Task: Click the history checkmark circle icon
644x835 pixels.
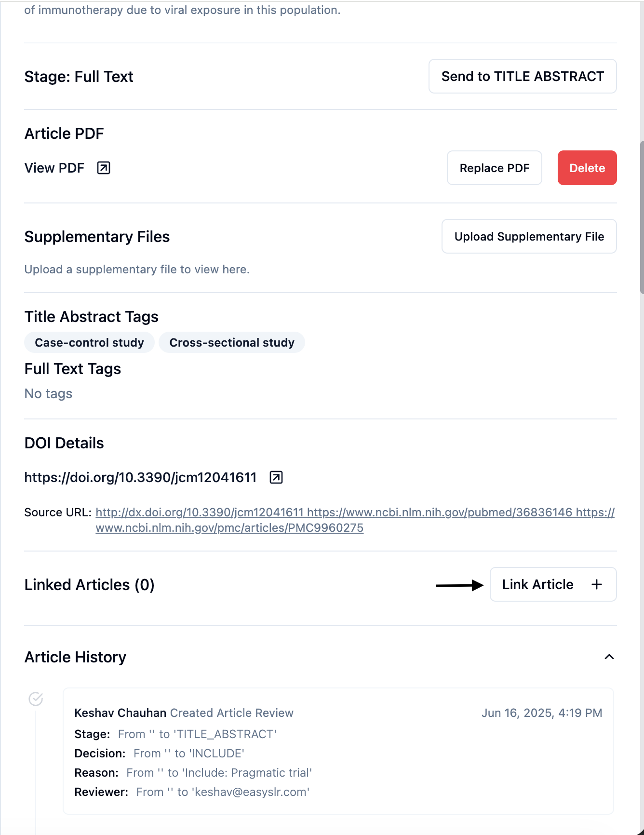Action: pos(36,699)
